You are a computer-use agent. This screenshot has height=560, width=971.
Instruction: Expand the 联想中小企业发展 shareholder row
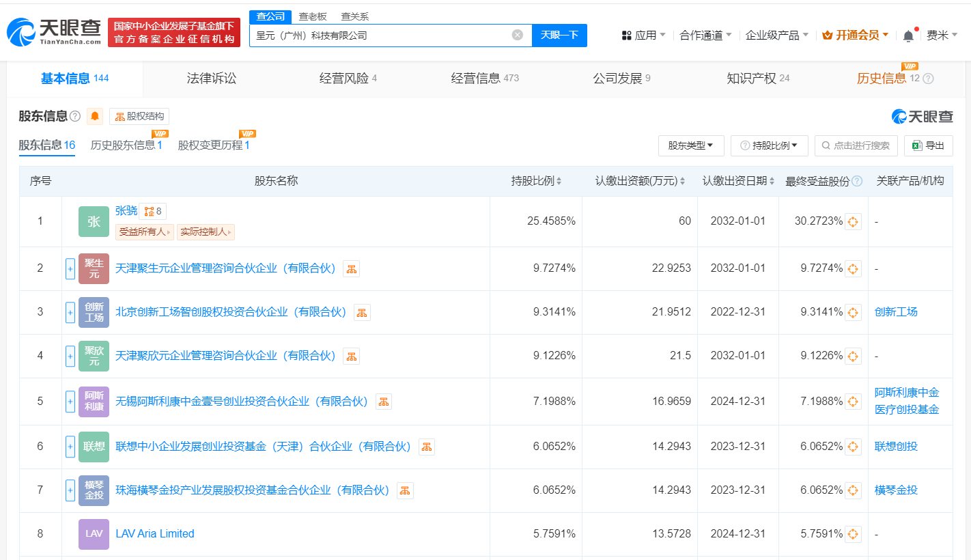click(x=70, y=447)
